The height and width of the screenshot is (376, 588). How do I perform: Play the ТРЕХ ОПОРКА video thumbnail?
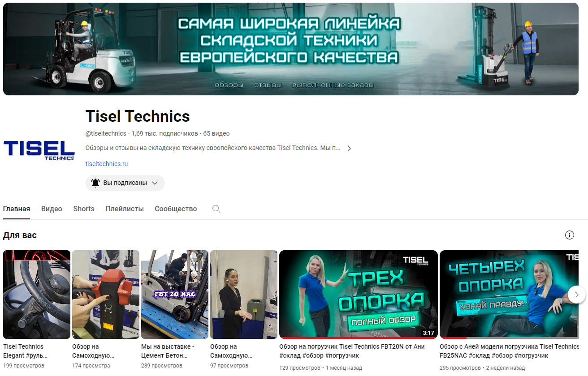pyautogui.click(x=359, y=294)
